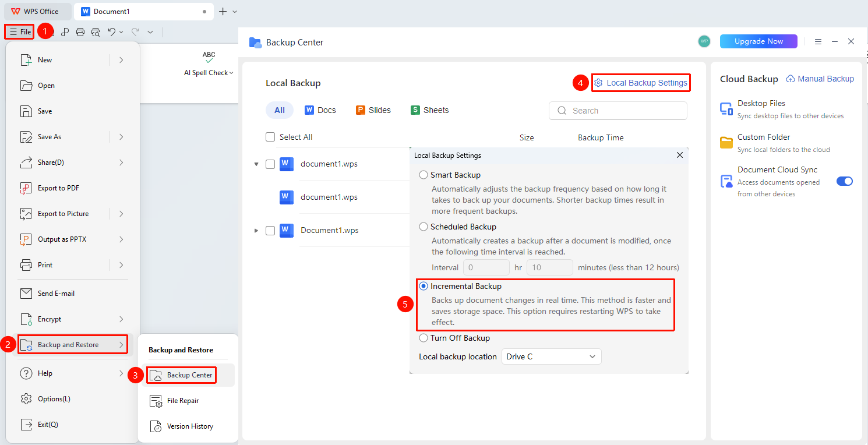Switch off the Document Cloud Sync toggle
The height and width of the screenshot is (445, 868).
tap(845, 181)
